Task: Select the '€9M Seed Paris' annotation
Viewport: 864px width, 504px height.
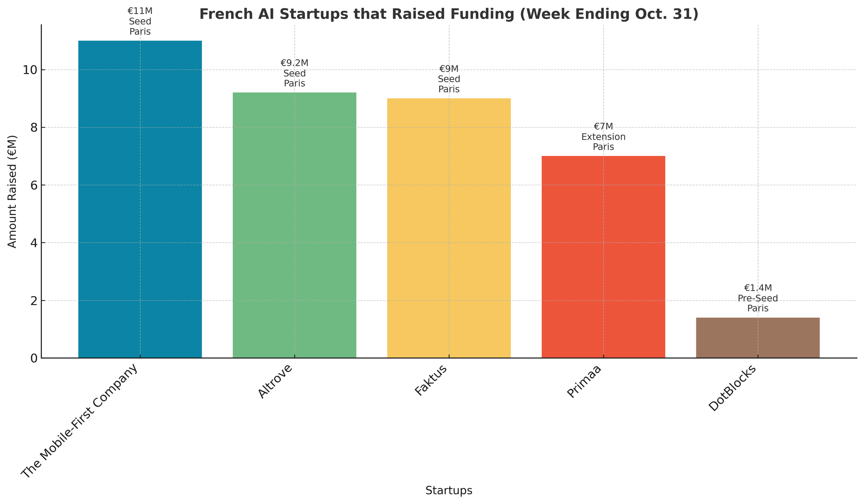Action: click(x=449, y=79)
